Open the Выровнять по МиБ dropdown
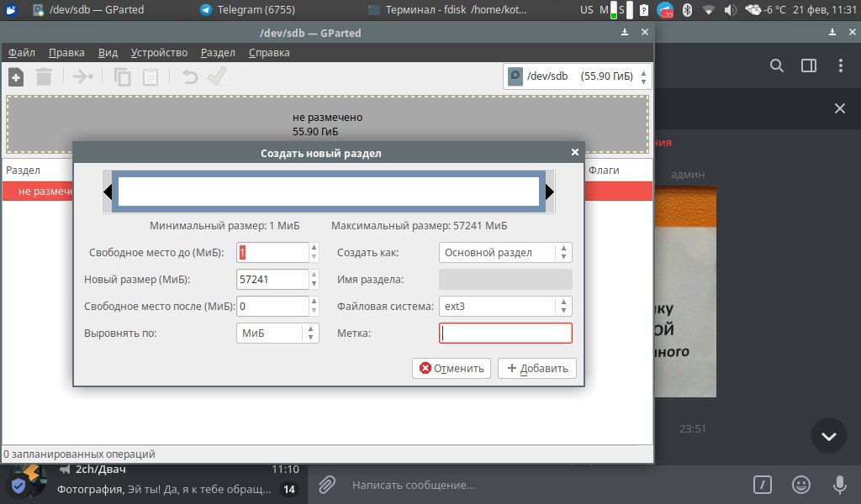The width and height of the screenshot is (861, 504). coord(277,333)
